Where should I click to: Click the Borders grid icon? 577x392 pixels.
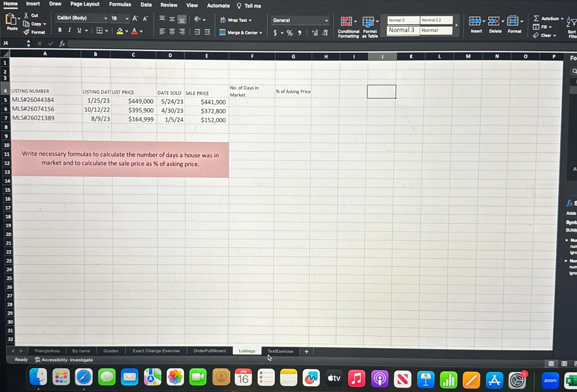99,30
